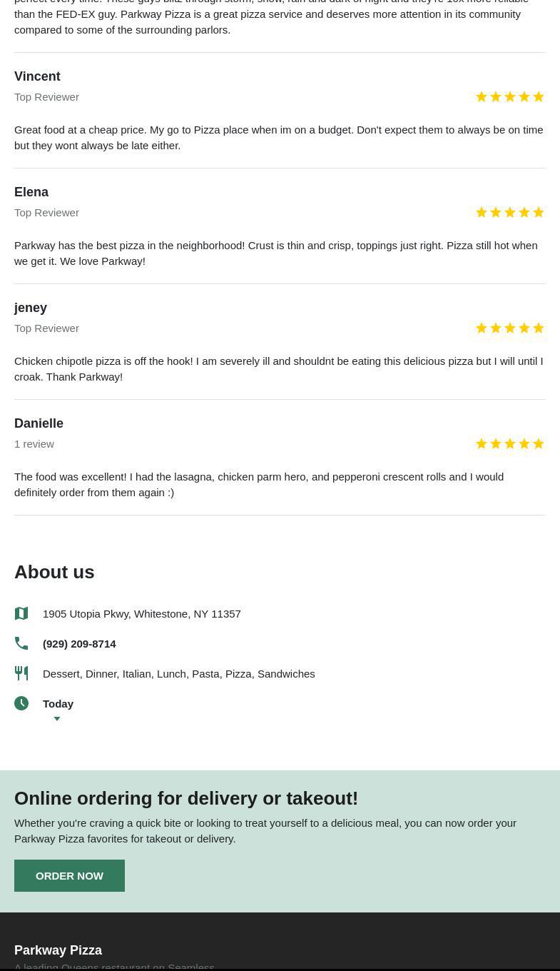The width and height of the screenshot is (560, 971).
Task: Call the (929) 209-8714 phone link
Action: pos(79,643)
